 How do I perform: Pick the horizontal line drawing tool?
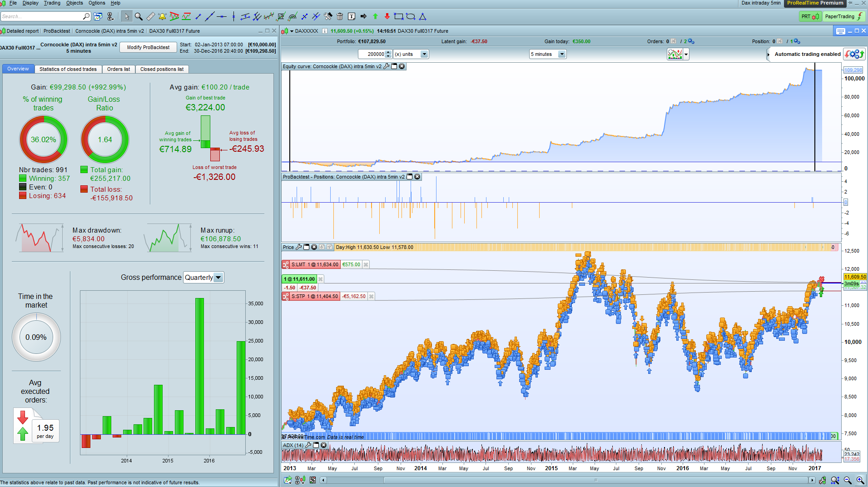[222, 17]
